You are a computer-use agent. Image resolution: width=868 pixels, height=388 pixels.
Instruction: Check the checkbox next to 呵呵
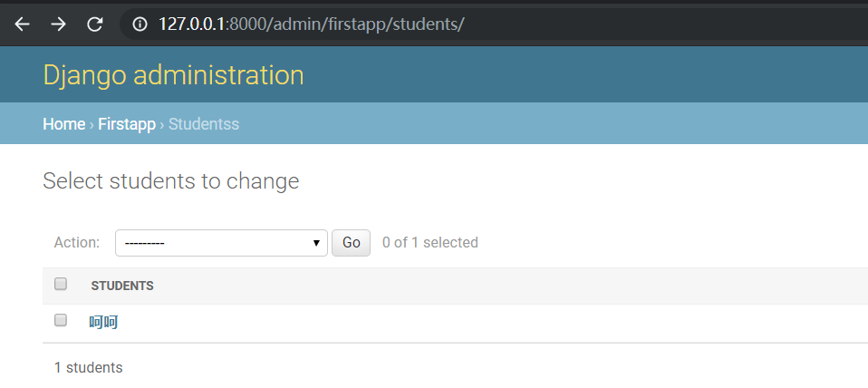coord(61,321)
